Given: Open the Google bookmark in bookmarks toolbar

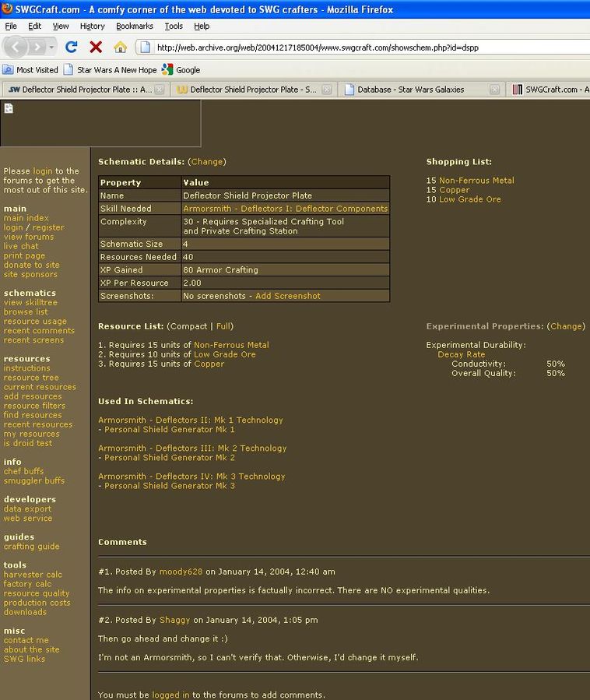Looking at the screenshot, I should [181, 69].
